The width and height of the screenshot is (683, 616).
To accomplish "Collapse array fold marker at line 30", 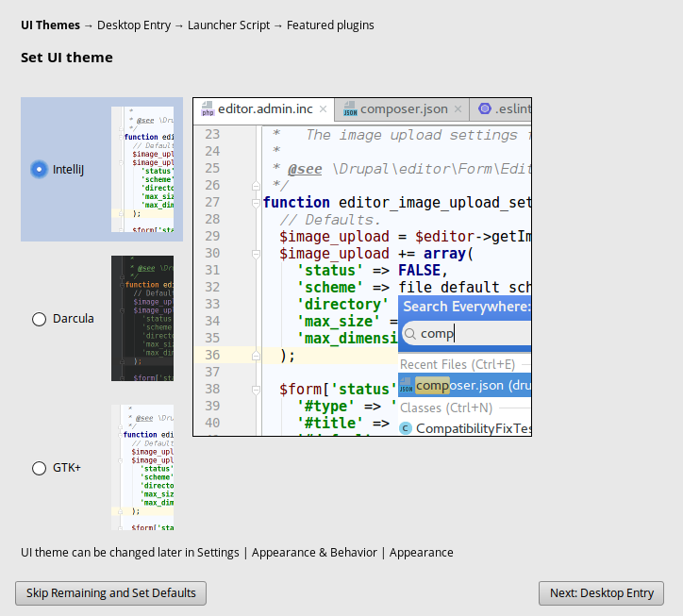I will (257, 254).
